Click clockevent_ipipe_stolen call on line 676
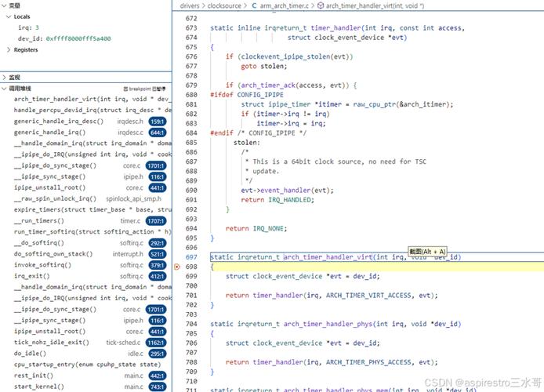Viewport: 544px width, 392px height. pyautogui.click(x=286, y=56)
